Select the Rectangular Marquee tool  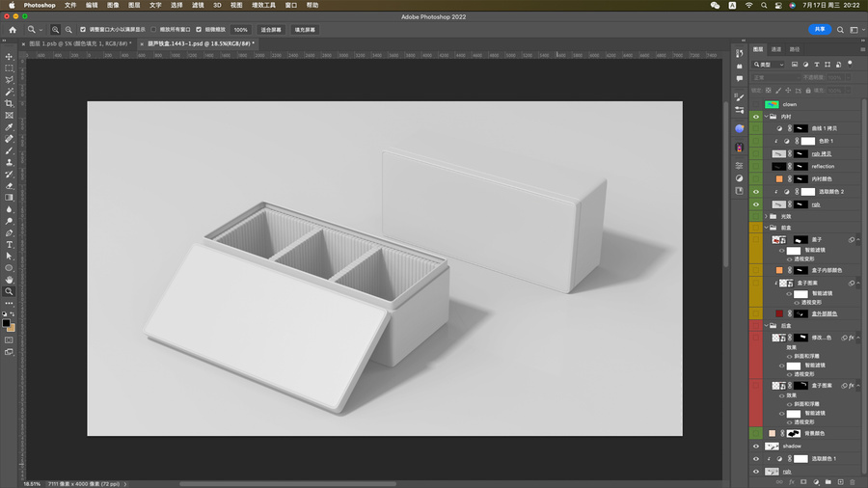(9, 68)
